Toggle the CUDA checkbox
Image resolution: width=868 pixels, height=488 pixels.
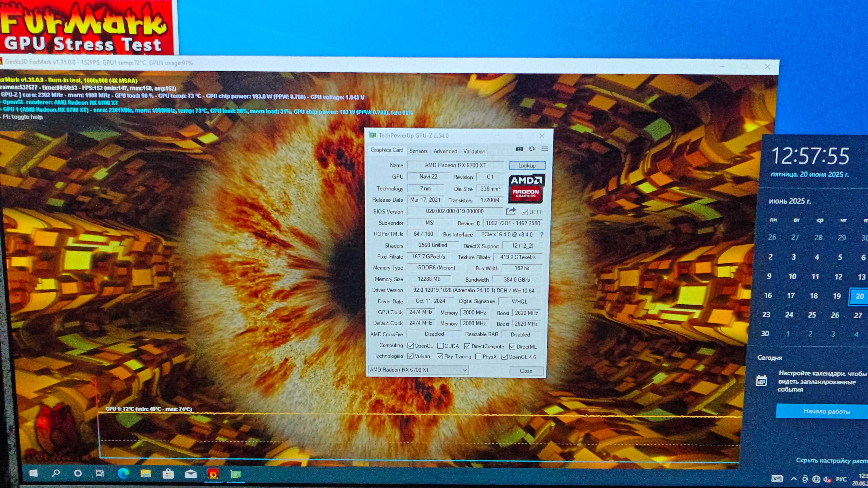click(x=440, y=346)
